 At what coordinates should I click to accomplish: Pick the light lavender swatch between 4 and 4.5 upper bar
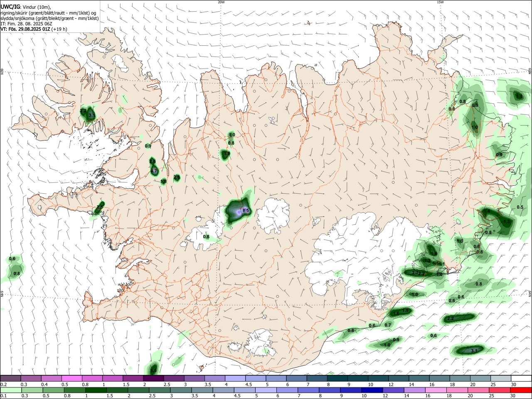(x=235, y=379)
